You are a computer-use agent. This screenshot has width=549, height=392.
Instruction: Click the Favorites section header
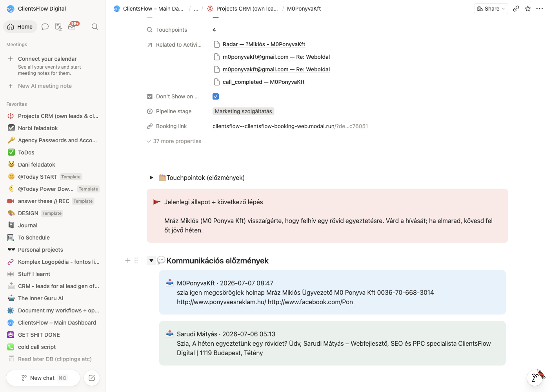[x=16, y=104]
